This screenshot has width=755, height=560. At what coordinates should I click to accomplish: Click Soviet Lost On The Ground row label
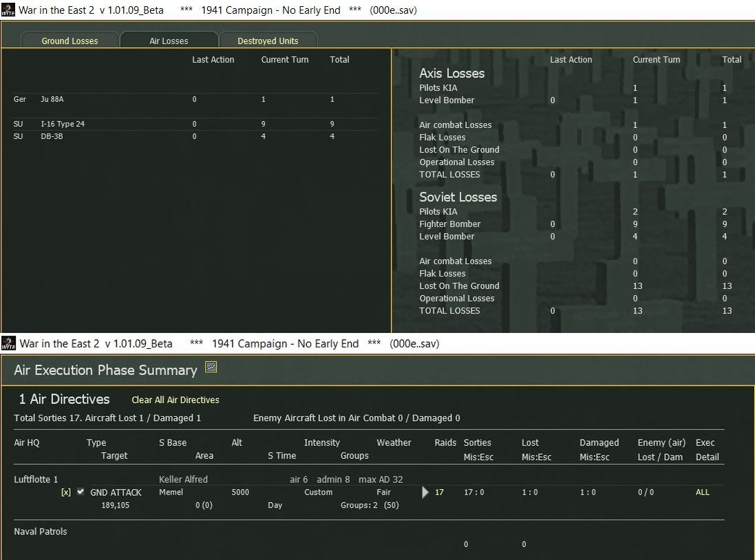pyautogui.click(x=459, y=286)
